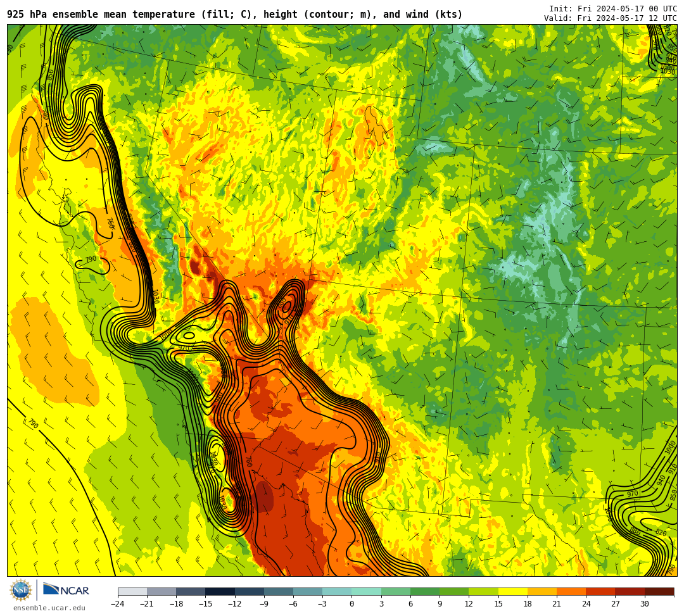The width and height of the screenshot is (684, 616).
Task: Click the 9 colorbar tick label
Action: click(440, 604)
